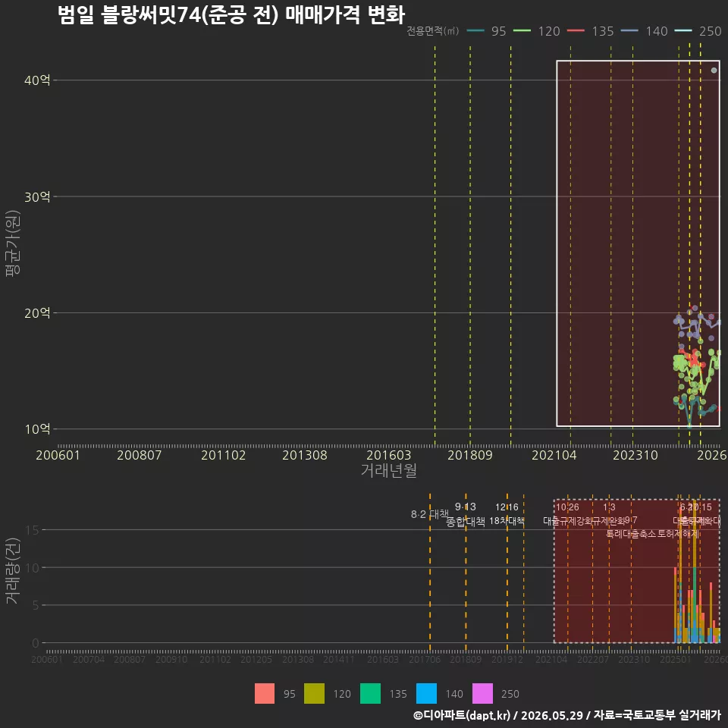The height and width of the screenshot is (728, 728).
Task: Click the red 135 line in top legend
Action: pos(576,31)
